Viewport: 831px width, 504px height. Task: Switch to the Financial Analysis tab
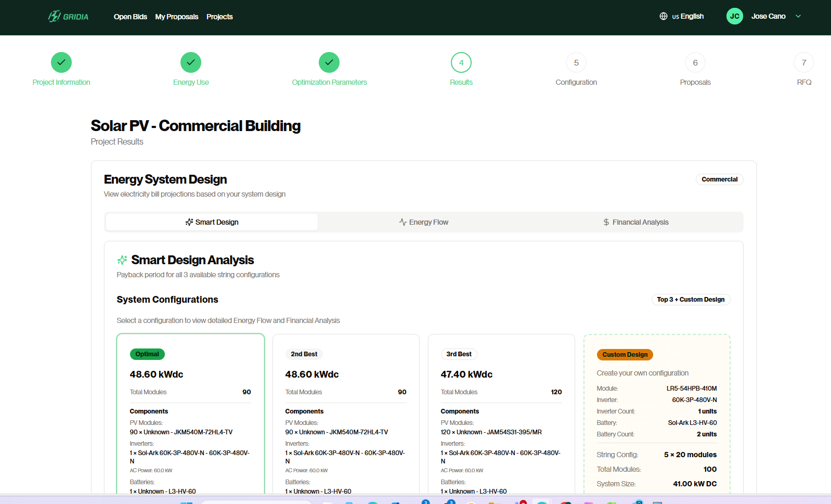point(635,222)
